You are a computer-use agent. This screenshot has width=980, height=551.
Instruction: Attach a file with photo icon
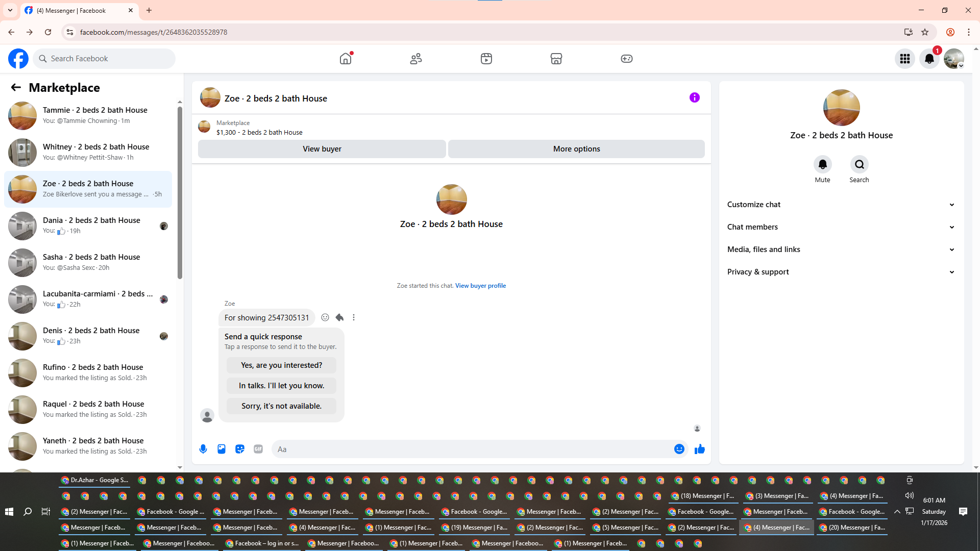pos(222,449)
